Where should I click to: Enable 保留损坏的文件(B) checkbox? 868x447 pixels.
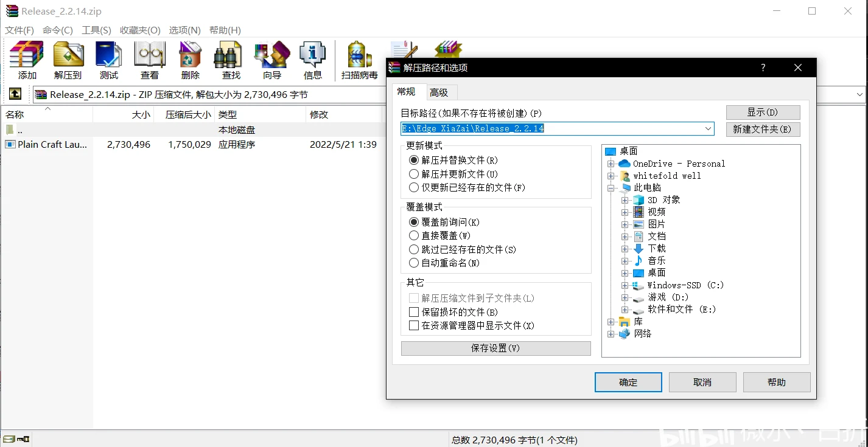point(414,312)
